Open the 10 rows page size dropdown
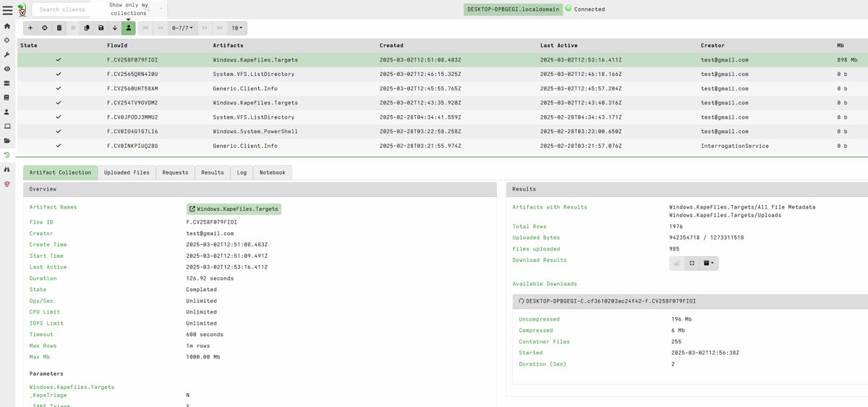This screenshot has height=407, width=868. [237, 28]
